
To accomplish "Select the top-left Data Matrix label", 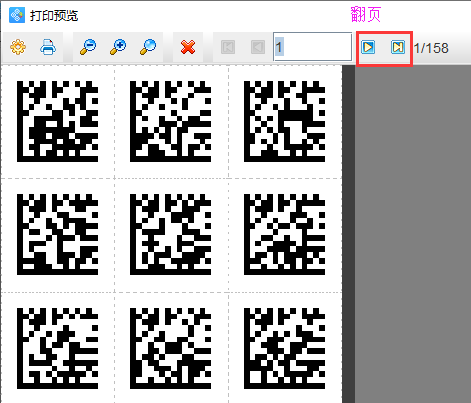I will tap(57, 121).
